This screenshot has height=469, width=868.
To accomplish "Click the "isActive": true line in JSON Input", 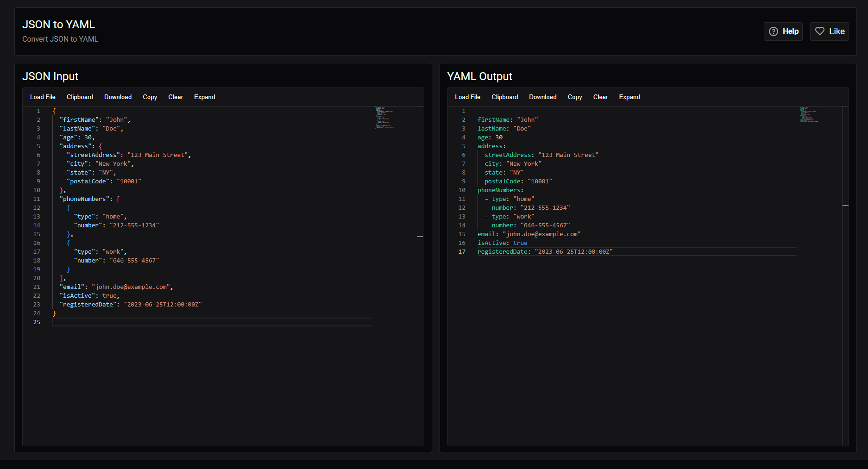I will coord(89,296).
